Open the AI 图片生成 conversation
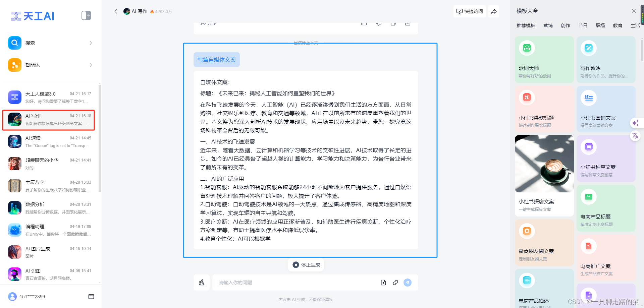This screenshot has width=644, height=308. point(50,252)
